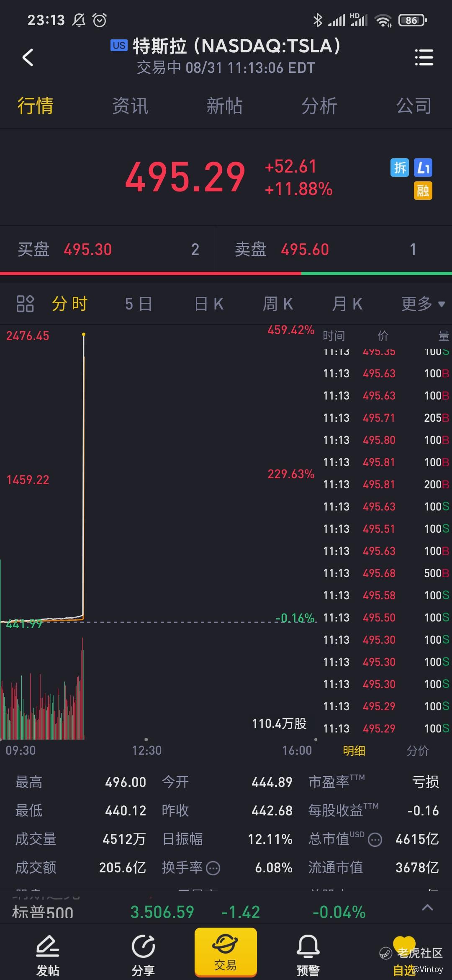The image size is (452, 980).
Task: Select the 5日 chart period
Action: (x=139, y=304)
